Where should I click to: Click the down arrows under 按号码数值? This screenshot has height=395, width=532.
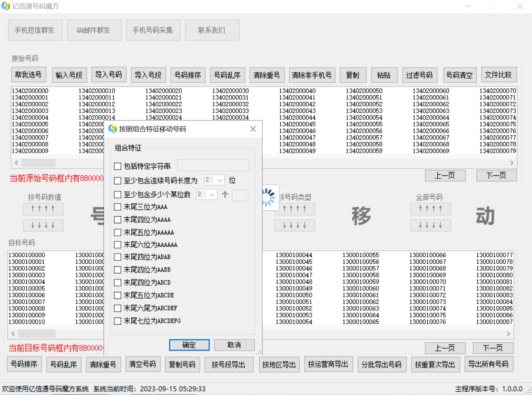[x=43, y=225]
